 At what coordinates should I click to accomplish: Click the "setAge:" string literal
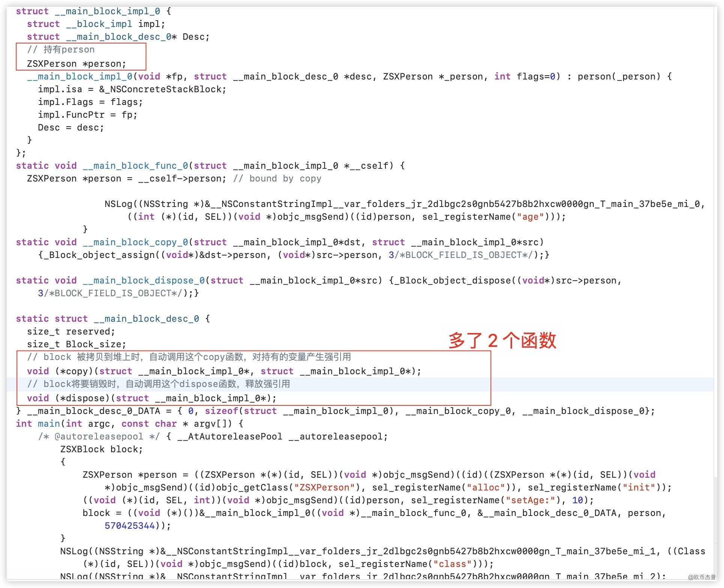pos(530,500)
